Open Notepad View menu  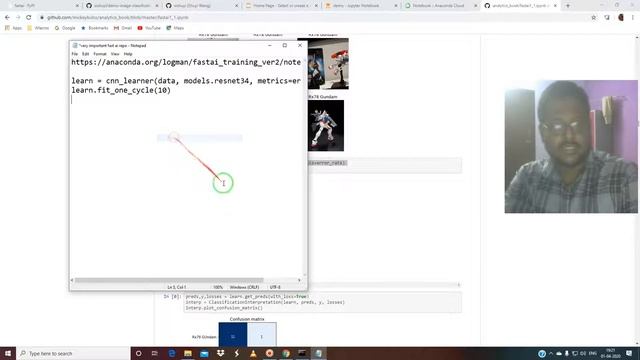(x=115, y=54)
